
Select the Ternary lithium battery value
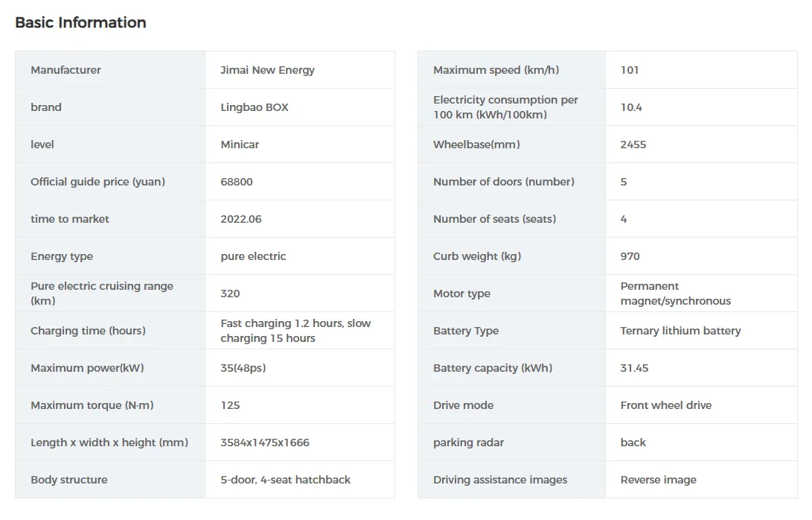pos(680,331)
